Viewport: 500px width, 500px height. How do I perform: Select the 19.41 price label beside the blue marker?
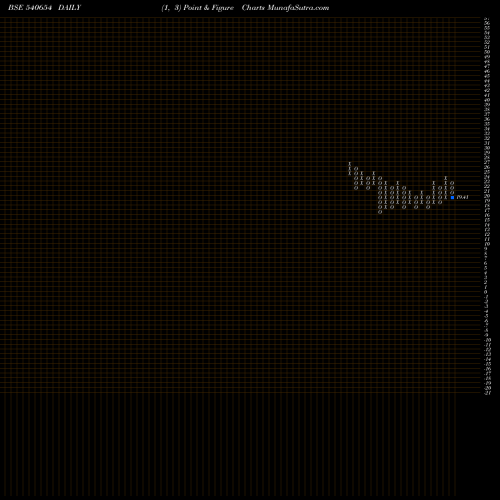462,197
